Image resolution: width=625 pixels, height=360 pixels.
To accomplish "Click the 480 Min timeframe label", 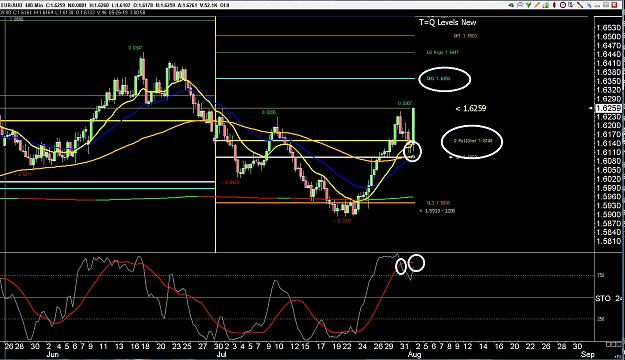I will [33, 5].
